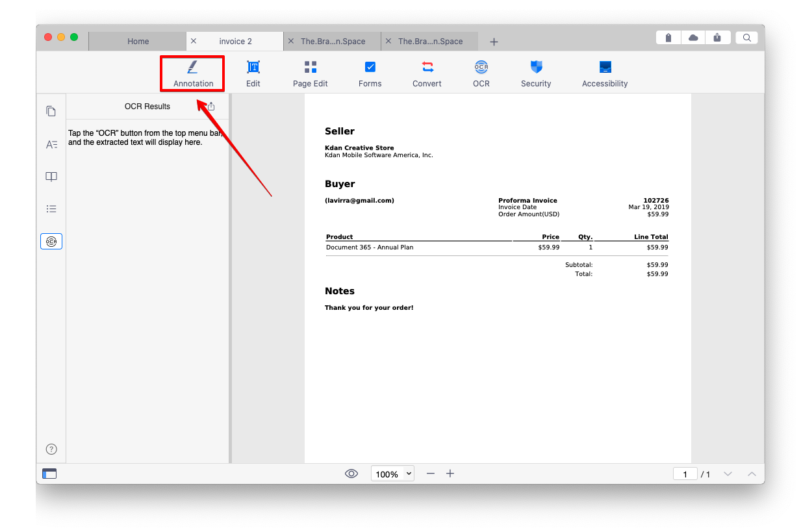The height and width of the screenshot is (532, 801).
Task: Click the share icon in the title bar
Action: (717, 38)
